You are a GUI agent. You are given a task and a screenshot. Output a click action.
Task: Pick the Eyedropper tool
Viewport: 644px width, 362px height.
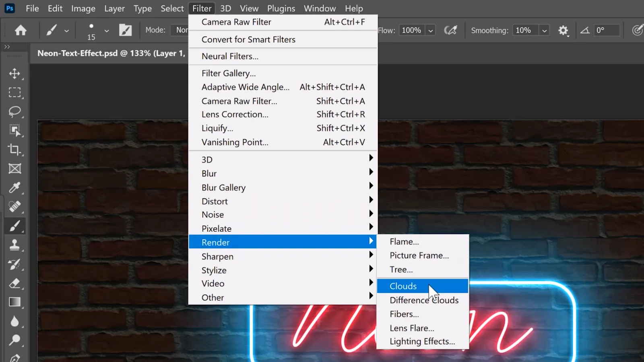(x=15, y=187)
